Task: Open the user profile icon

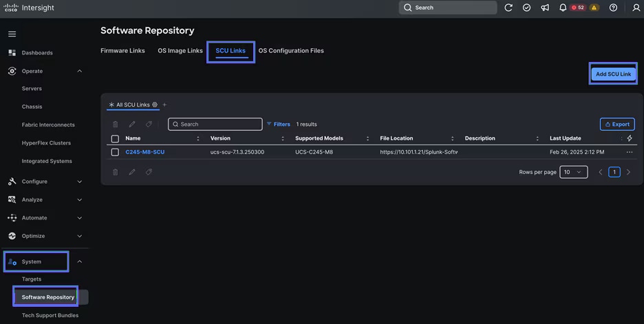Action: coord(636,8)
